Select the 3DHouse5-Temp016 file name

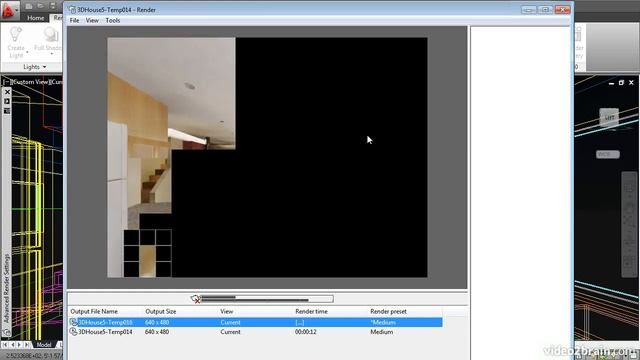[105, 322]
